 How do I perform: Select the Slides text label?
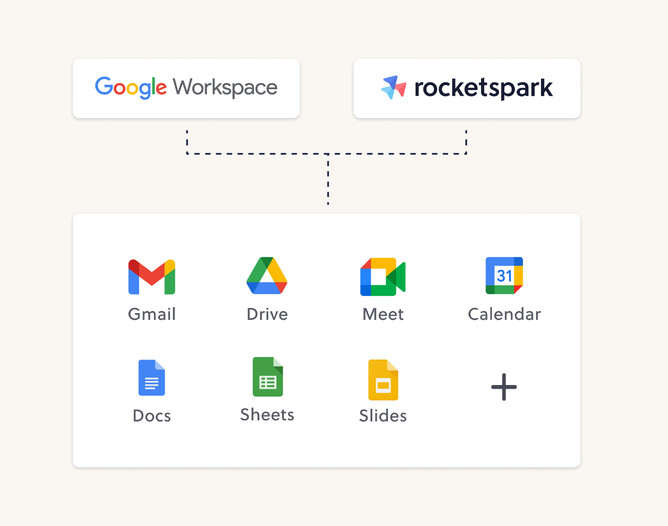pyautogui.click(x=383, y=416)
